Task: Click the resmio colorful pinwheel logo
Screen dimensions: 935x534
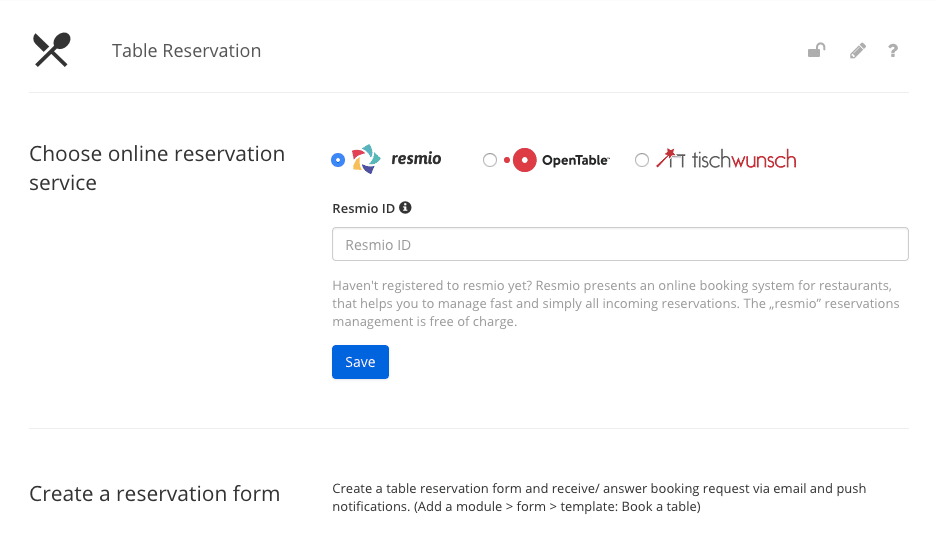Action: (x=366, y=159)
